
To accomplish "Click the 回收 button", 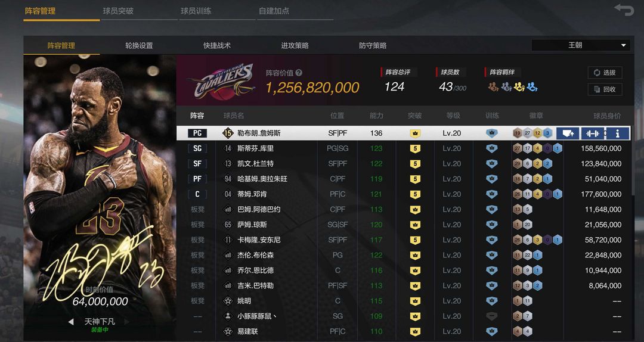I will pos(605,89).
